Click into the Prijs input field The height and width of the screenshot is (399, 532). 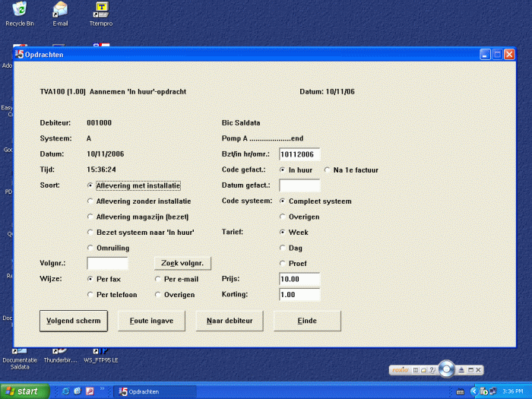299,280
